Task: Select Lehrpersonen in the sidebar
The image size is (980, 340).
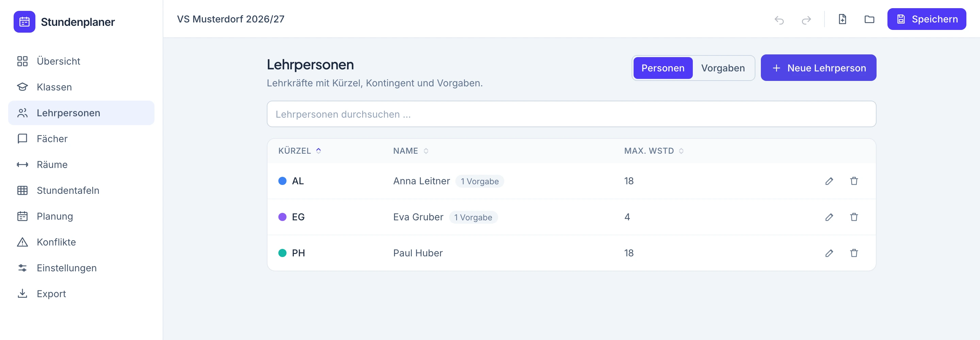Action: [x=81, y=113]
